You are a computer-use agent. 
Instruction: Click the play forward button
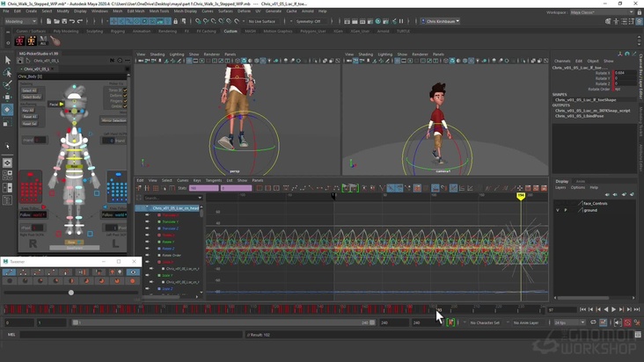tap(613, 309)
